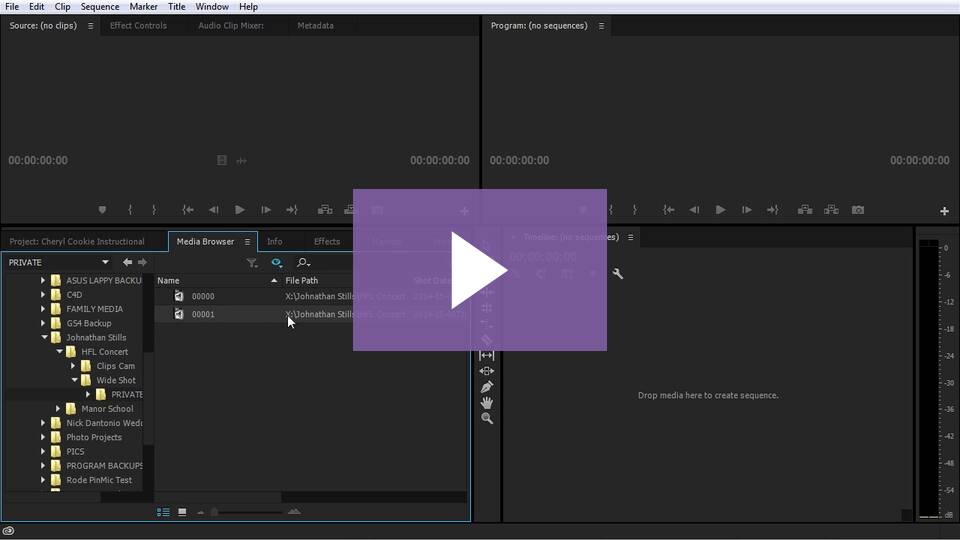The image size is (960, 540).
Task: Select the Slide tool
Action: (487, 371)
